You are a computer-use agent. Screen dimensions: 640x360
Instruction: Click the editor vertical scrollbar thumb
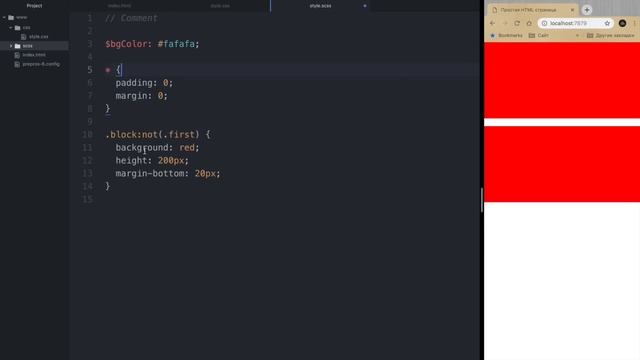click(x=482, y=200)
